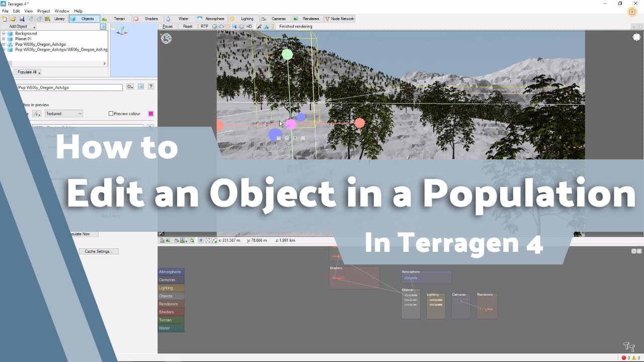
Task: Toggle the green sphere preview icon
Action: (215, 26)
